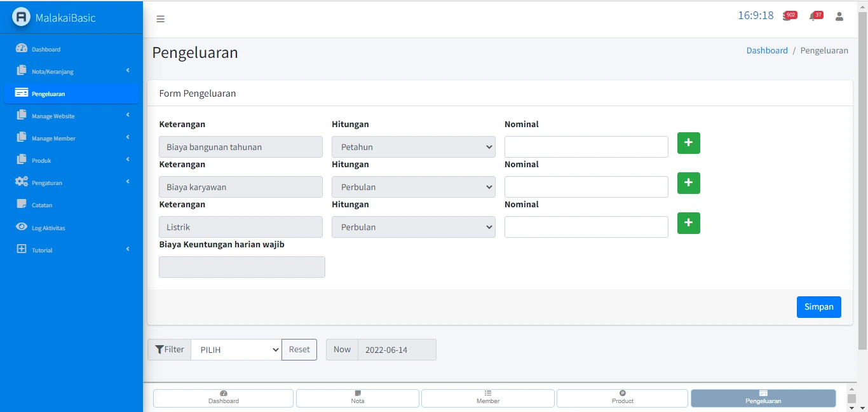Click green plus button beside Listrik row
868x412 pixels.
tap(689, 223)
